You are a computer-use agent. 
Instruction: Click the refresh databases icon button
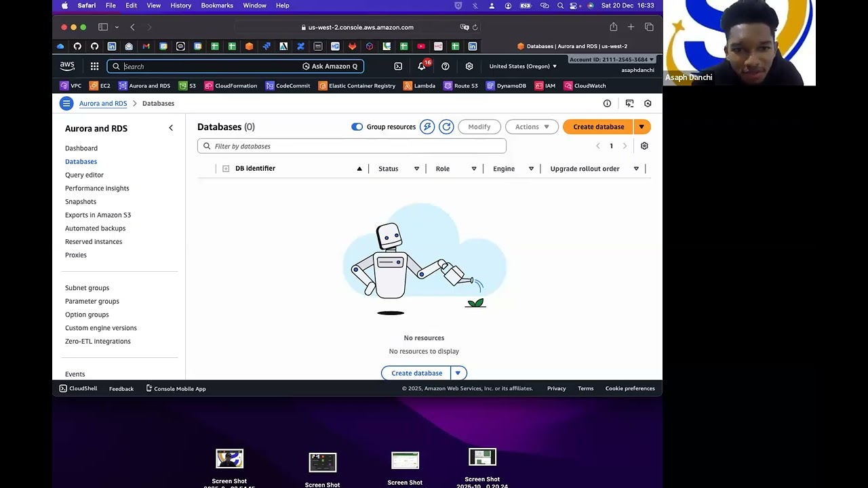tap(446, 127)
